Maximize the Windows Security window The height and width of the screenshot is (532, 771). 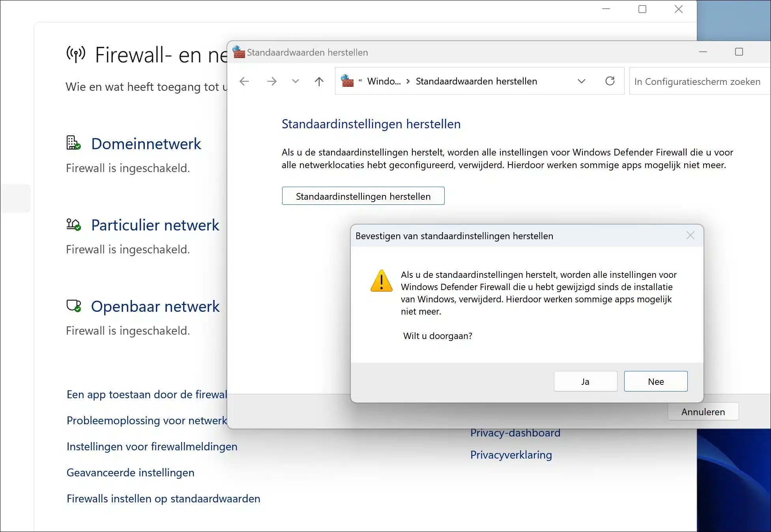click(x=642, y=9)
